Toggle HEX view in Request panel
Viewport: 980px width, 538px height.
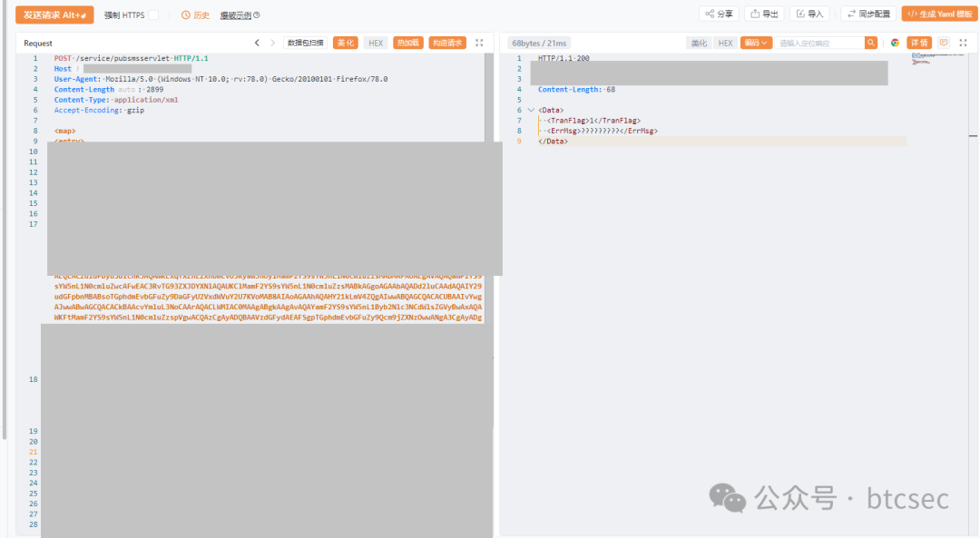point(375,43)
